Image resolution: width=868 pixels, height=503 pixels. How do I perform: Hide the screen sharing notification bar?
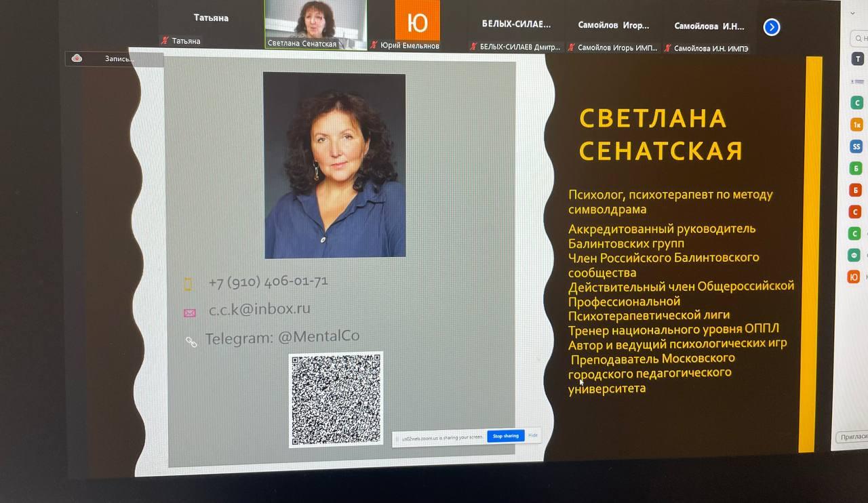click(x=533, y=435)
